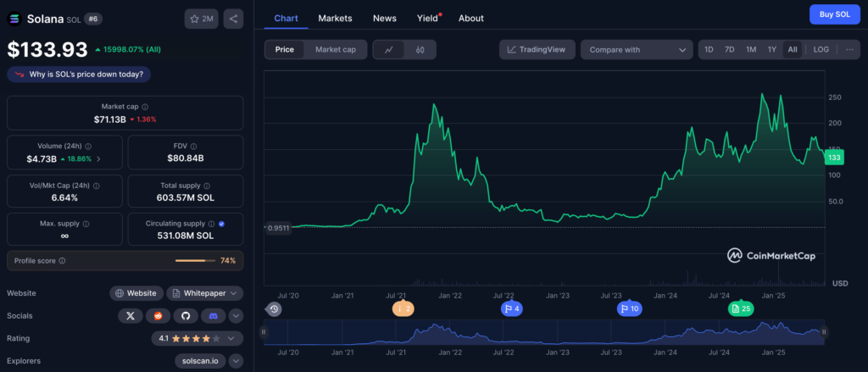The width and height of the screenshot is (868, 372).
Task: Open the orange event marker labeled 2
Action: click(x=403, y=309)
